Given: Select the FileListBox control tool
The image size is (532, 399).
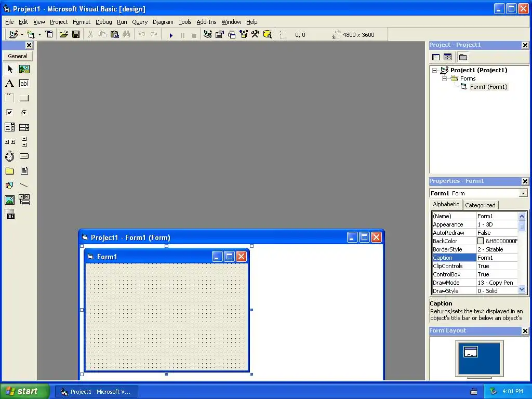Looking at the screenshot, I should pyautogui.click(x=24, y=171).
